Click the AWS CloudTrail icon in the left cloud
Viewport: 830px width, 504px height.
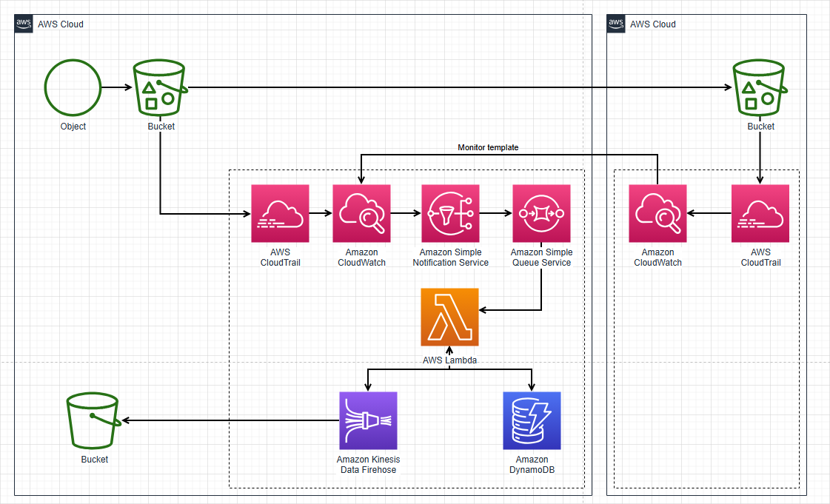coord(280,213)
